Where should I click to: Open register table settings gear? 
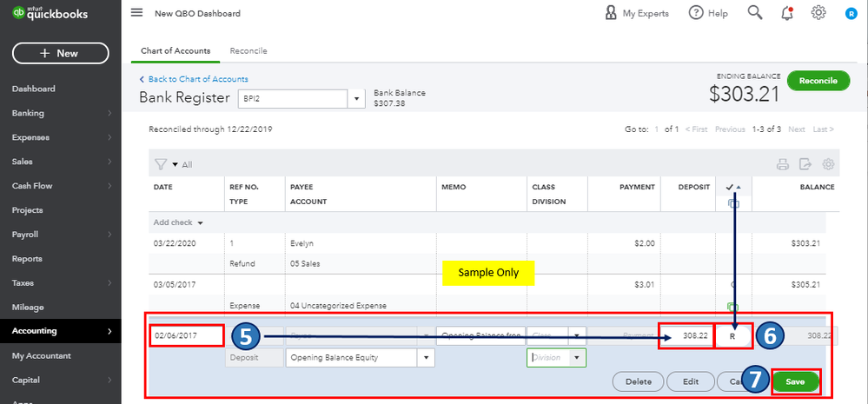point(828,164)
